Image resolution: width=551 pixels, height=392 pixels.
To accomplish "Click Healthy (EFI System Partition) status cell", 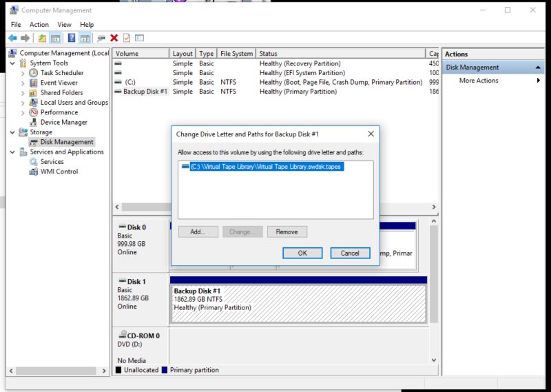I will point(302,73).
